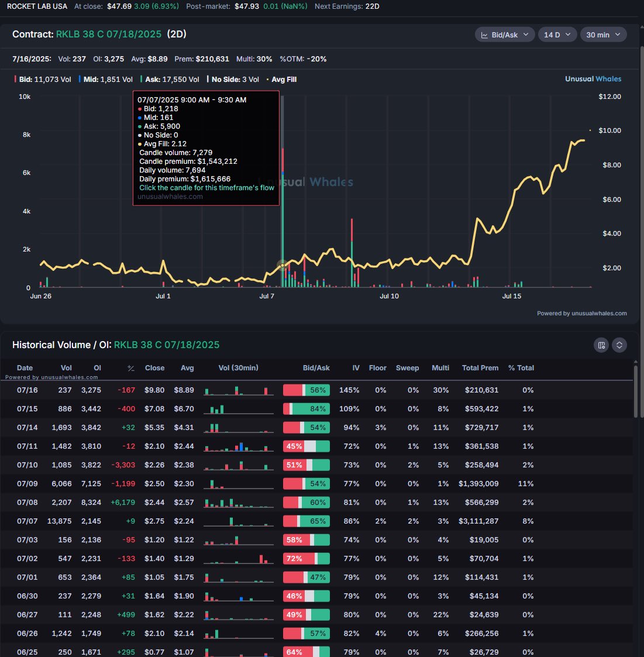The image size is (644, 657).
Task: Click the 145% IV cell
Action: (x=349, y=390)
